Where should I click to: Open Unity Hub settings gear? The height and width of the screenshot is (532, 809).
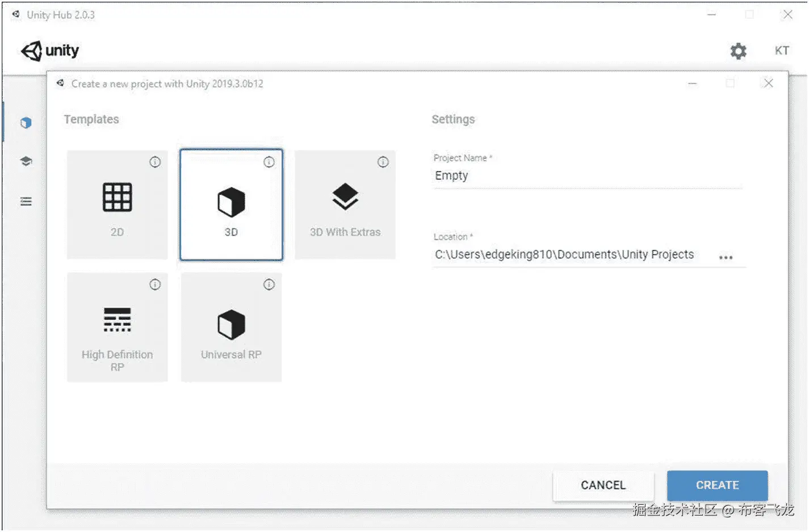(738, 51)
